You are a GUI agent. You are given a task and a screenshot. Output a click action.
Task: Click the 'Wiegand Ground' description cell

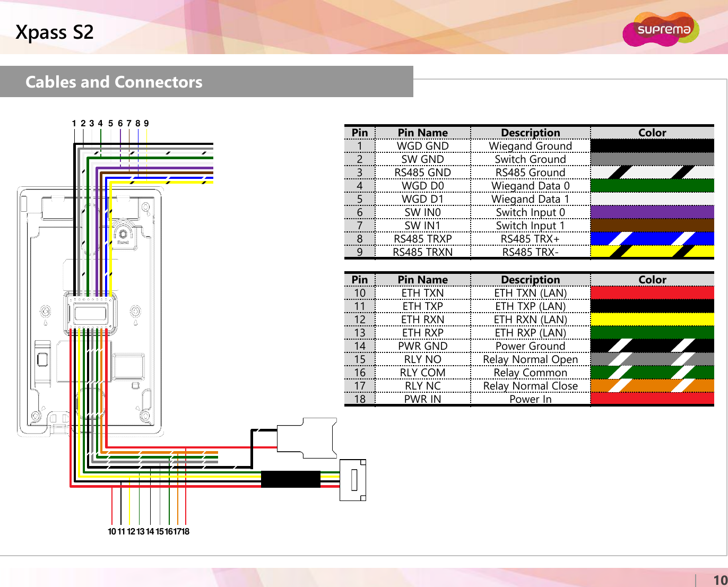(x=531, y=146)
